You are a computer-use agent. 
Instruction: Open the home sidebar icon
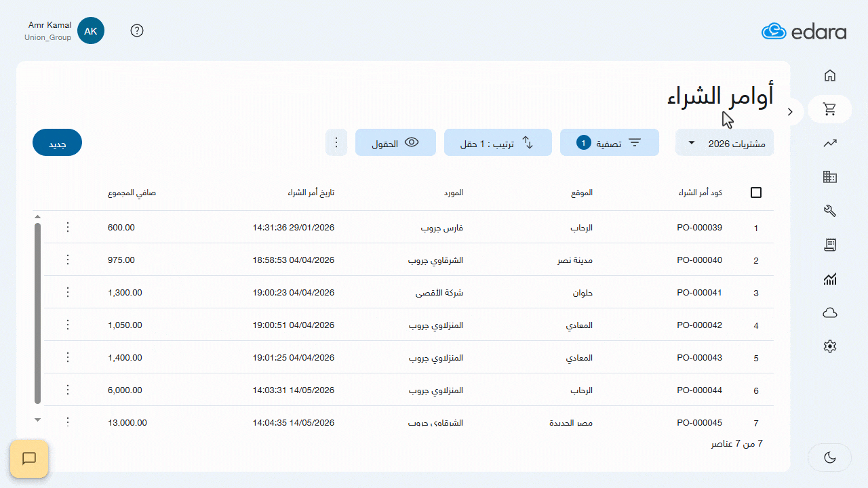[829, 75]
